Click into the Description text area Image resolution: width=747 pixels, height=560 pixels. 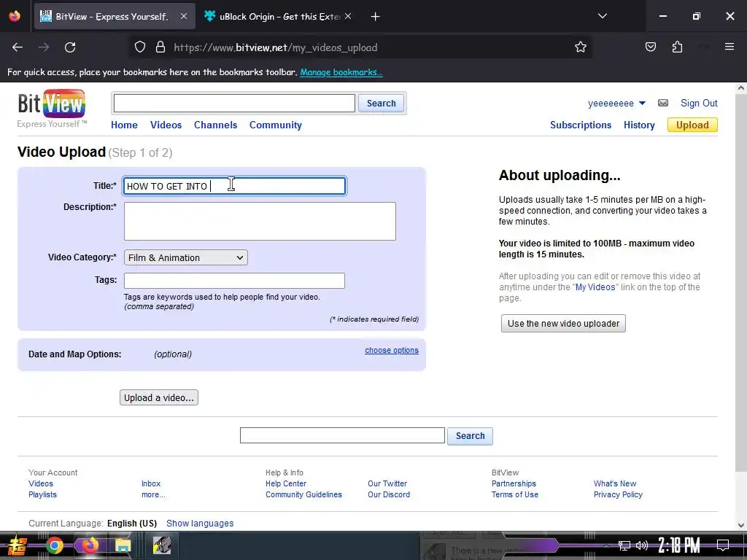click(260, 222)
